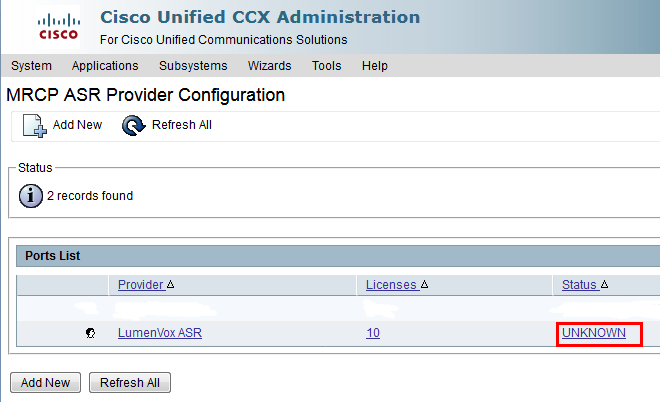Sort using the Status column arrow
The image size is (660, 402).
[604, 285]
